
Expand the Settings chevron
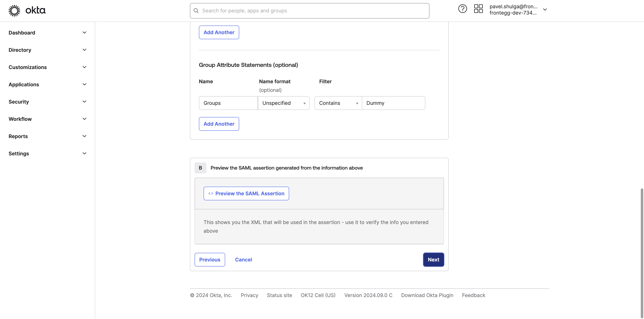click(84, 153)
